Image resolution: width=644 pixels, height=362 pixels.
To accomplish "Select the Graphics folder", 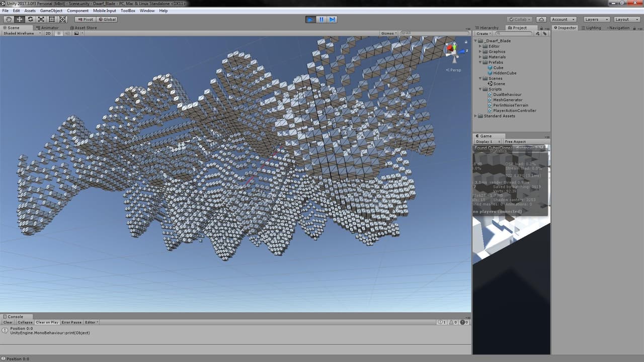I will (497, 51).
